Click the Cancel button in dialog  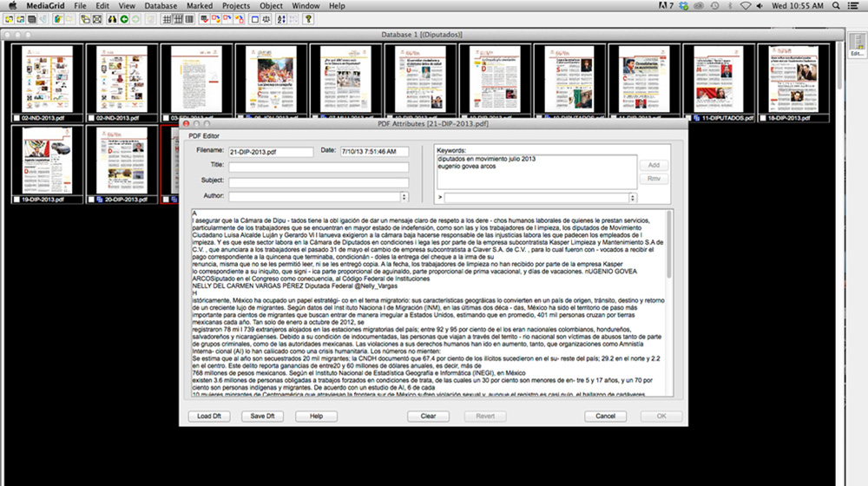click(x=605, y=417)
